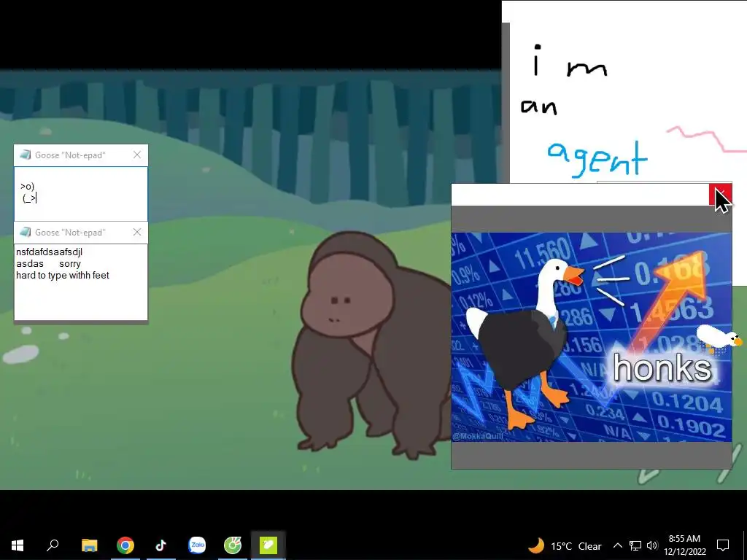The image size is (747, 560).
Task: Close the upper Goose Not-epad window
Action: point(137,155)
